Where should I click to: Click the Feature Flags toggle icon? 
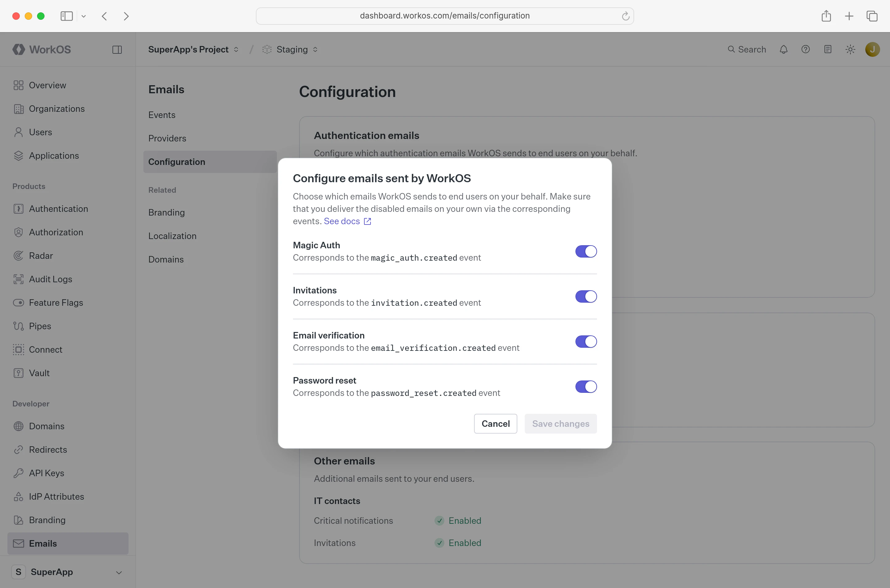tap(18, 303)
